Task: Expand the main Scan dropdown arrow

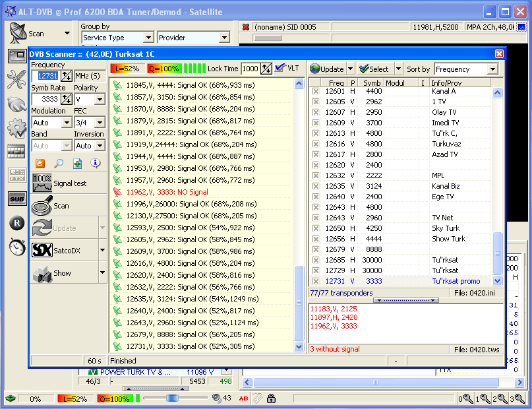Action: (x=67, y=33)
